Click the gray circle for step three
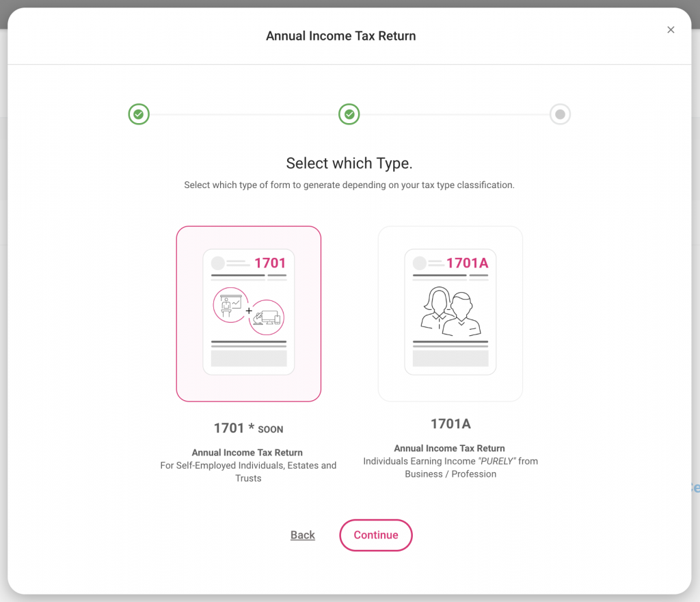700x602 pixels. pyautogui.click(x=560, y=114)
